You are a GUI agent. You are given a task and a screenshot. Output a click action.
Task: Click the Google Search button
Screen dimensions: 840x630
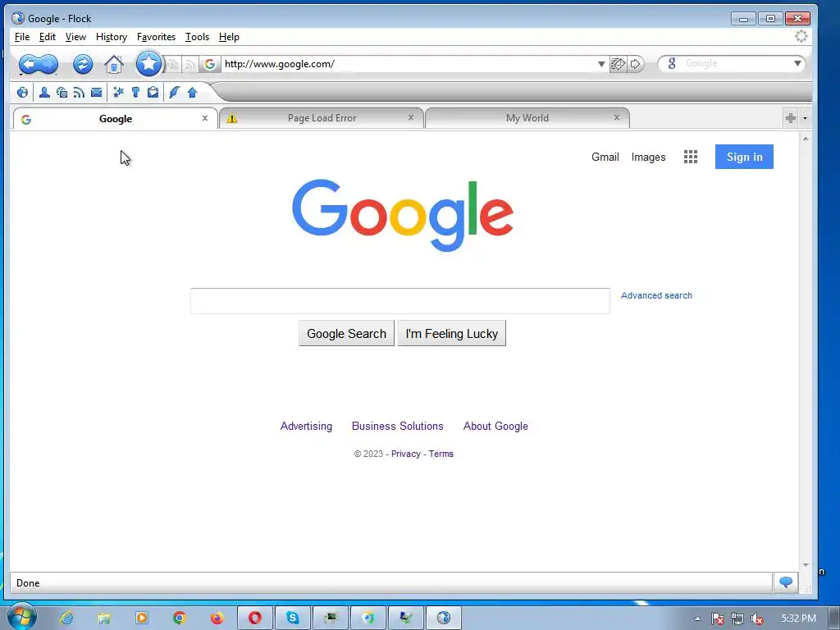coord(346,333)
